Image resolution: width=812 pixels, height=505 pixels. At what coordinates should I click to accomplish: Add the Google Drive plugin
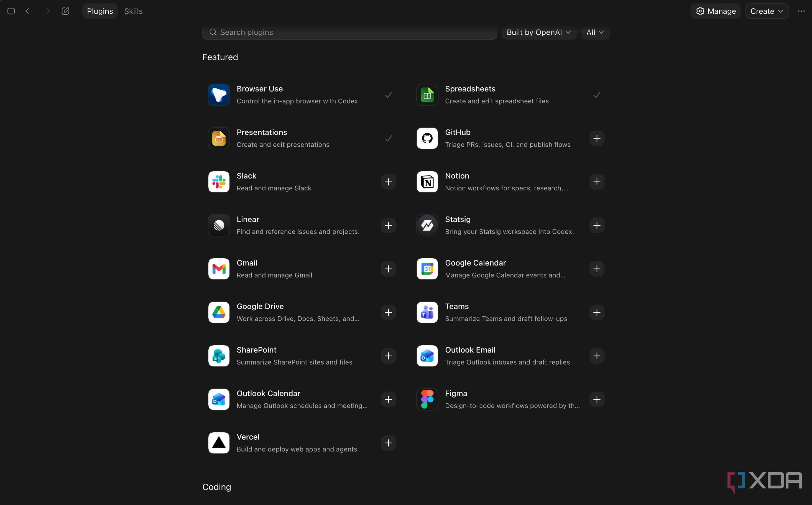pyautogui.click(x=388, y=312)
